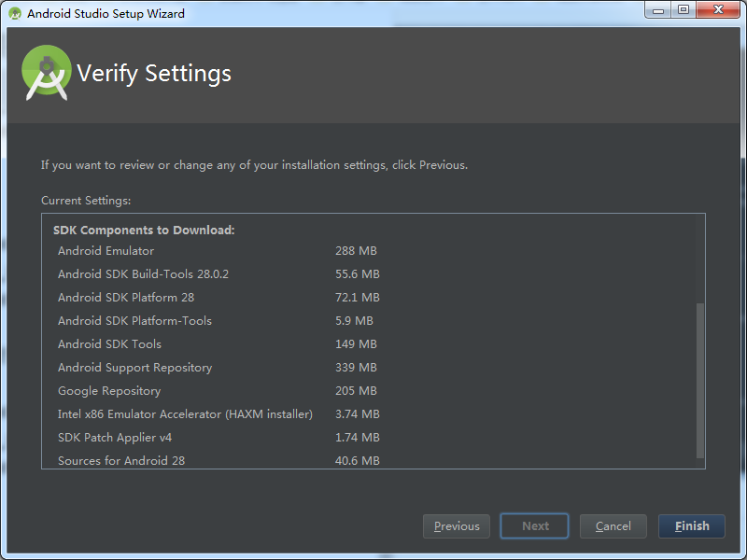The height and width of the screenshot is (560, 747).
Task: Click the title bar Android Studio icon
Action: [x=15, y=13]
